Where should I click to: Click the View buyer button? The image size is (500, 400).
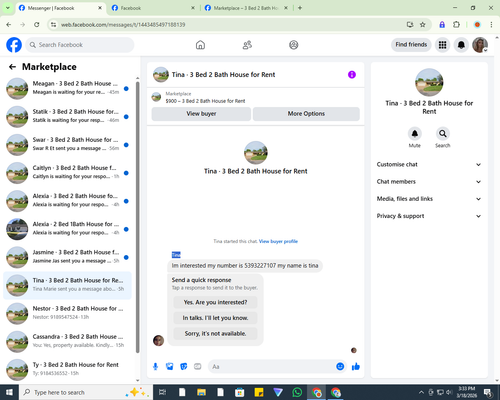point(201,114)
